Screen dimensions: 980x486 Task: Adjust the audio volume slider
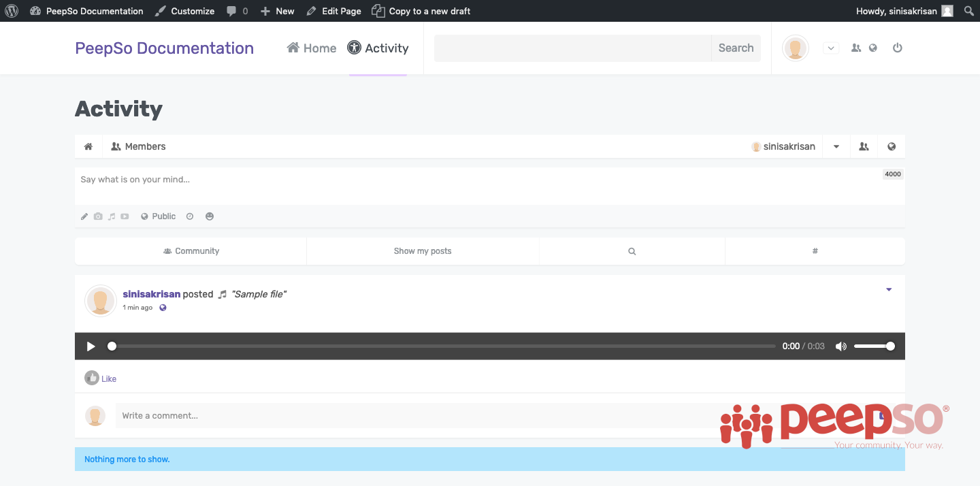pos(875,346)
